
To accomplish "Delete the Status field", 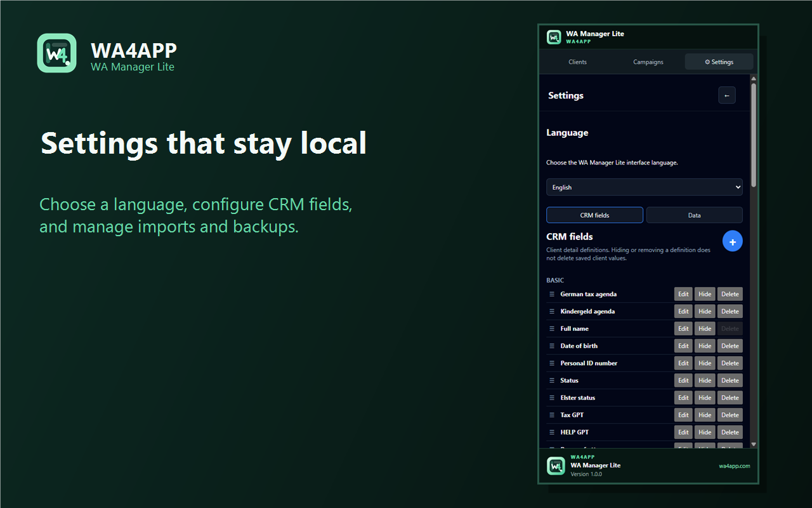I will click(x=730, y=380).
